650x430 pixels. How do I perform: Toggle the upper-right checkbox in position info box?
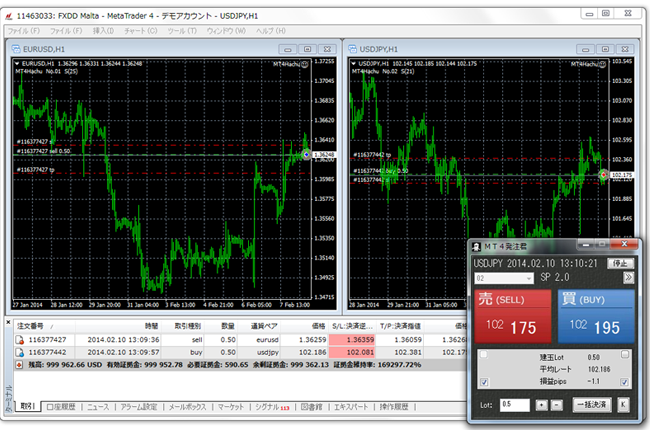625,355
